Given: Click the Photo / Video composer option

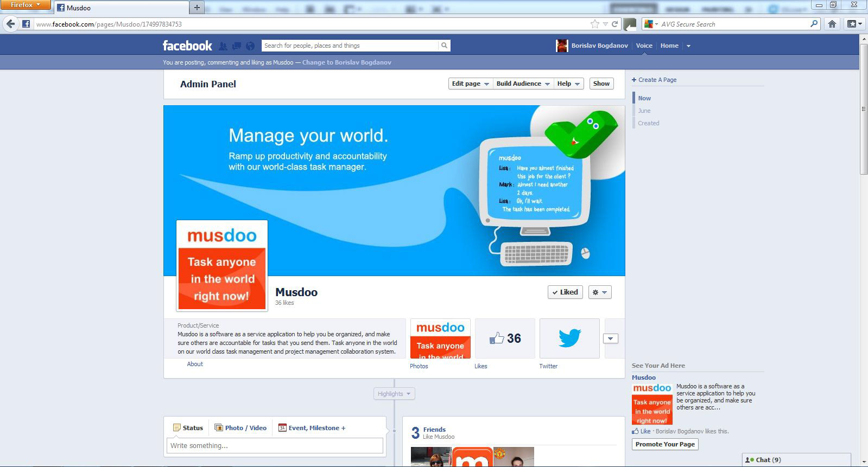Looking at the screenshot, I should click(x=240, y=428).
